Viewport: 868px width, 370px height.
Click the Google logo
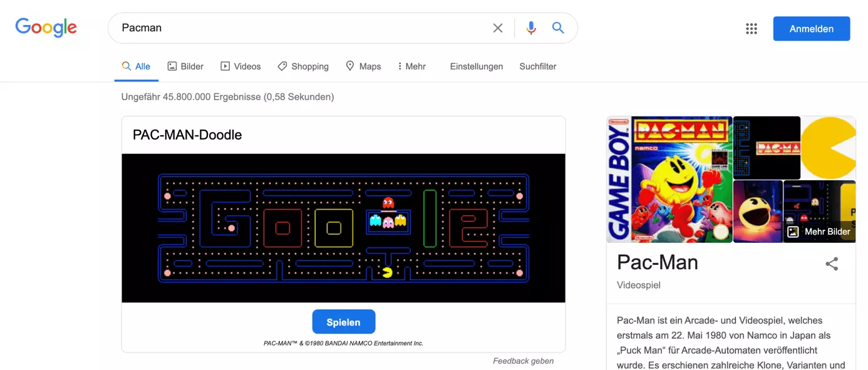point(46,28)
